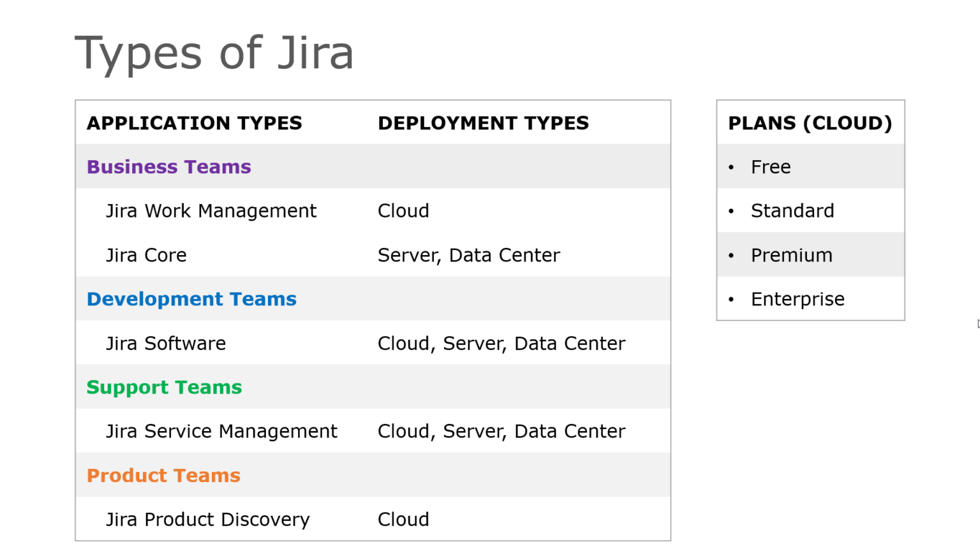The image size is (980, 551).
Task: Select "Jira Software" in the table
Action: pos(166,343)
